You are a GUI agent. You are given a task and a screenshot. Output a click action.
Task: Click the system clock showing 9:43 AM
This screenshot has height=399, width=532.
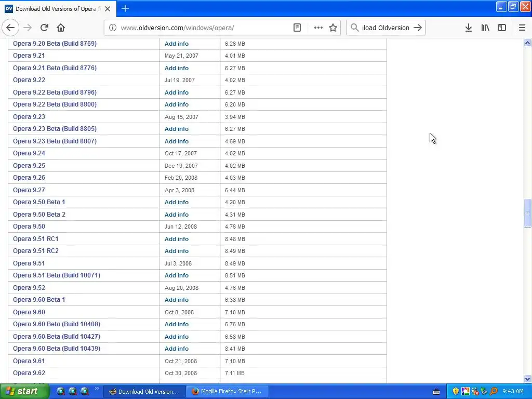coord(513,392)
